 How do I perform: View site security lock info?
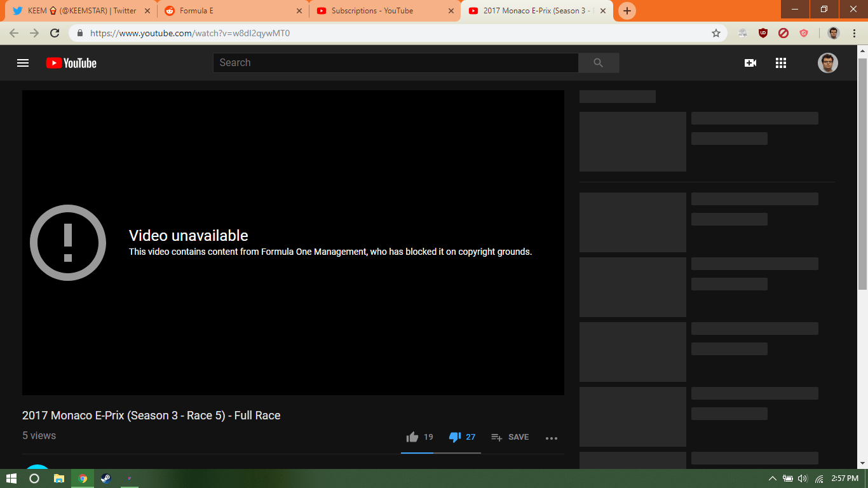(80, 33)
